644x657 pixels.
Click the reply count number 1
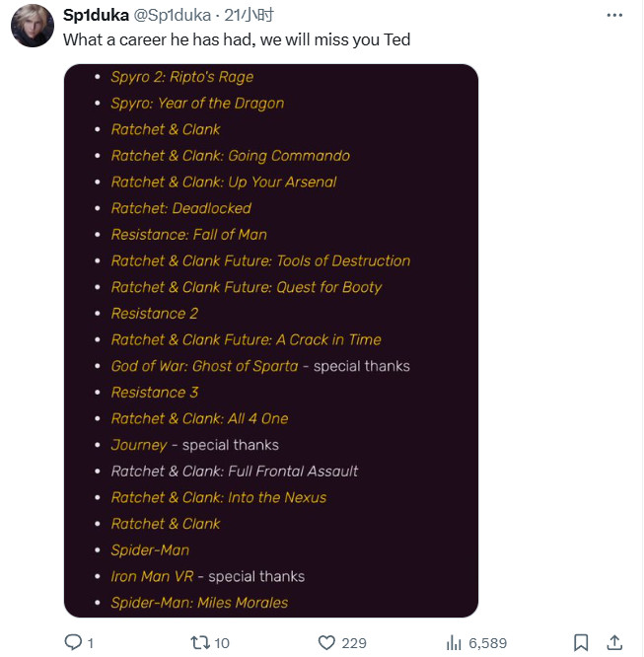pos(91,643)
